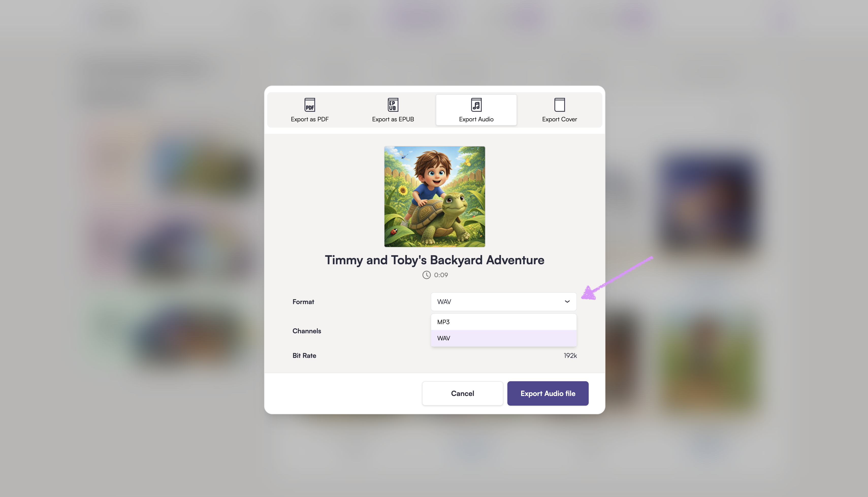The width and height of the screenshot is (868, 497).
Task: Click the 0:09 duration label
Action: pos(441,275)
